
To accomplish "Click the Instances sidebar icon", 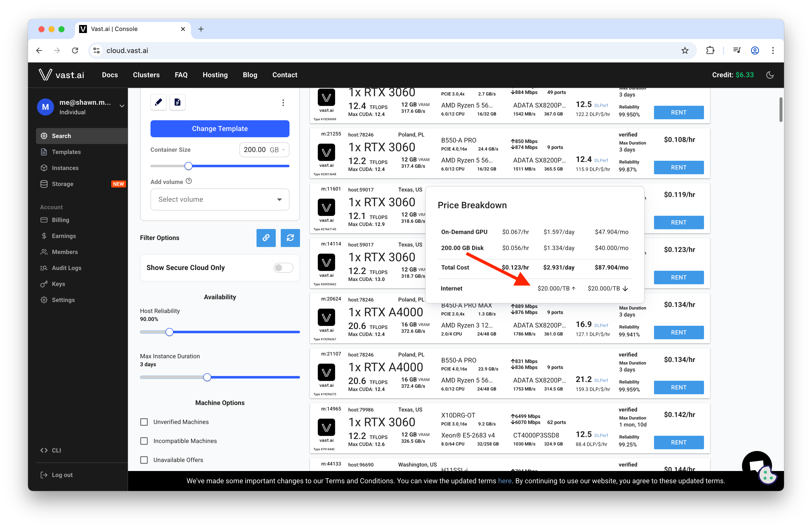I will [x=44, y=168].
